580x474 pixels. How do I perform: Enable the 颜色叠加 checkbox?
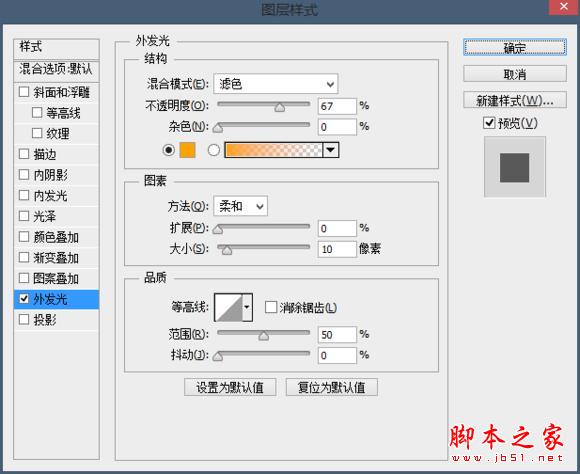coord(24,236)
